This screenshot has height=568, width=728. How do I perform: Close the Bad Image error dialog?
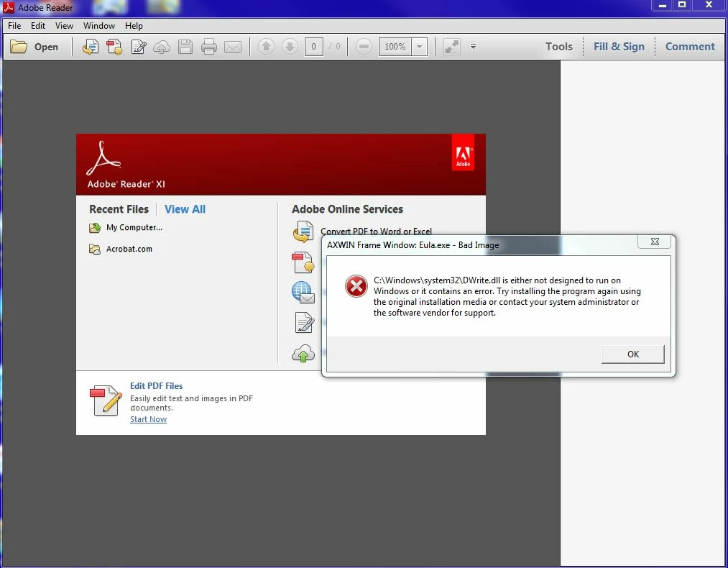pos(655,242)
